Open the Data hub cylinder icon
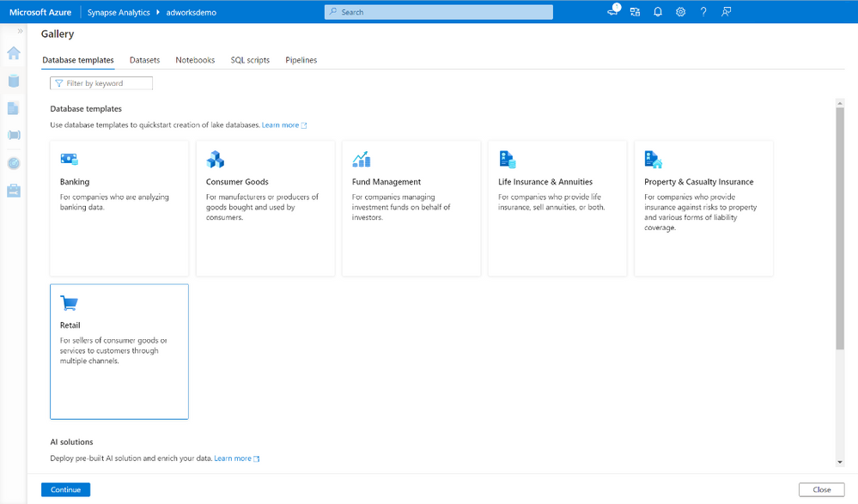Viewport: 858px width, 504px height. 14,81
